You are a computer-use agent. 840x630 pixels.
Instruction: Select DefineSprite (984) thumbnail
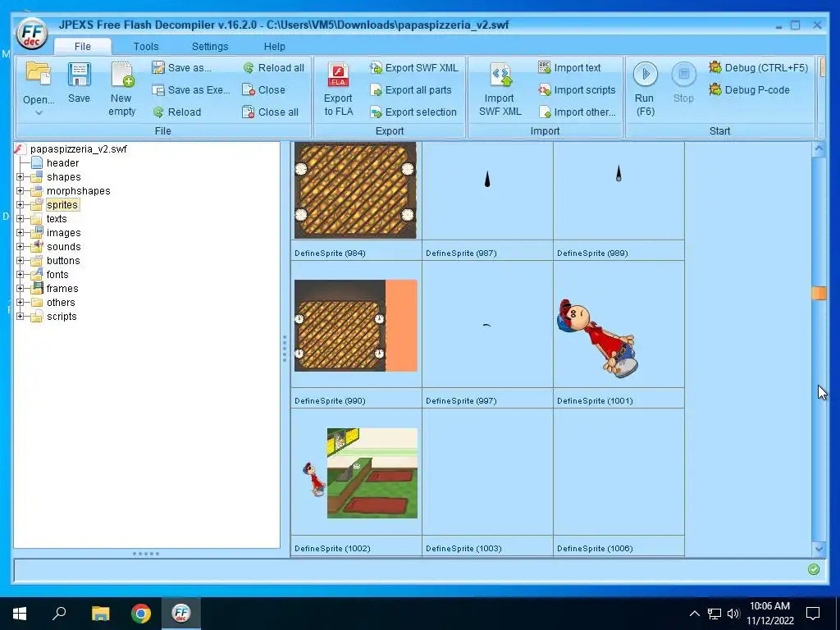click(x=356, y=190)
